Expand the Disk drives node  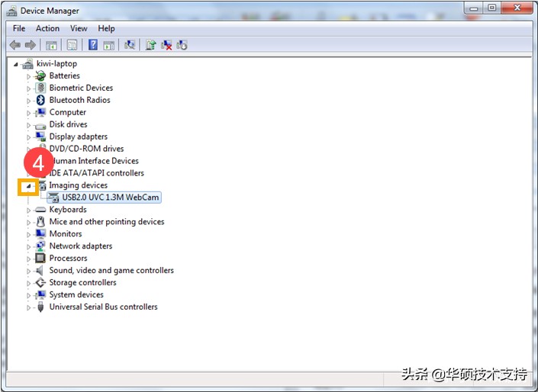click(29, 125)
